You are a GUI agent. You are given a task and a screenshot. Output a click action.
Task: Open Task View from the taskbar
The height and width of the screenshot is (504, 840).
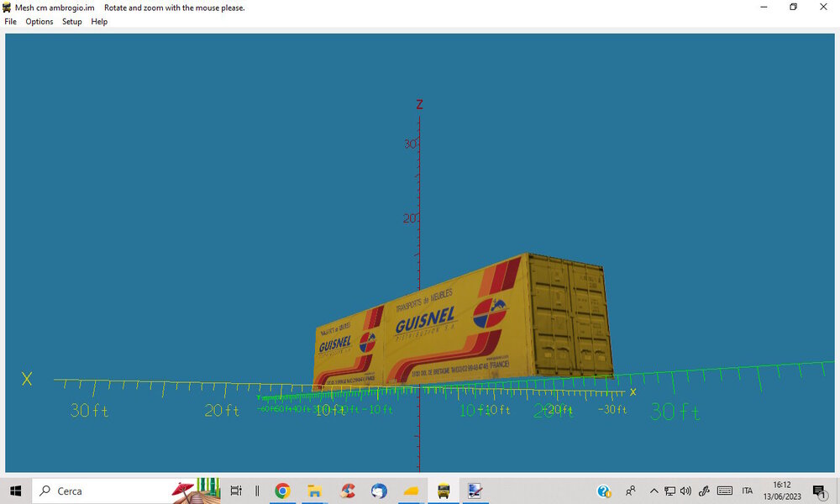tap(236, 491)
